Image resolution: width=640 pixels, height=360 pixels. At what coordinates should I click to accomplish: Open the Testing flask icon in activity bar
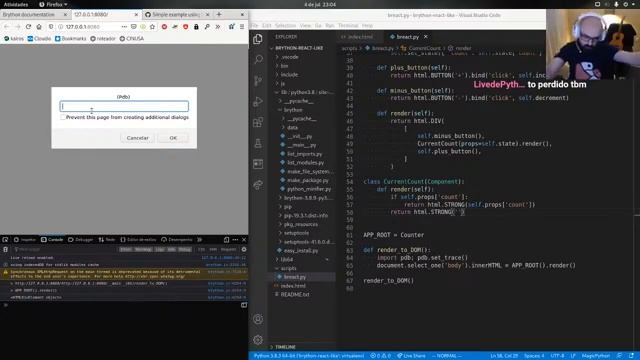[258, 143]
